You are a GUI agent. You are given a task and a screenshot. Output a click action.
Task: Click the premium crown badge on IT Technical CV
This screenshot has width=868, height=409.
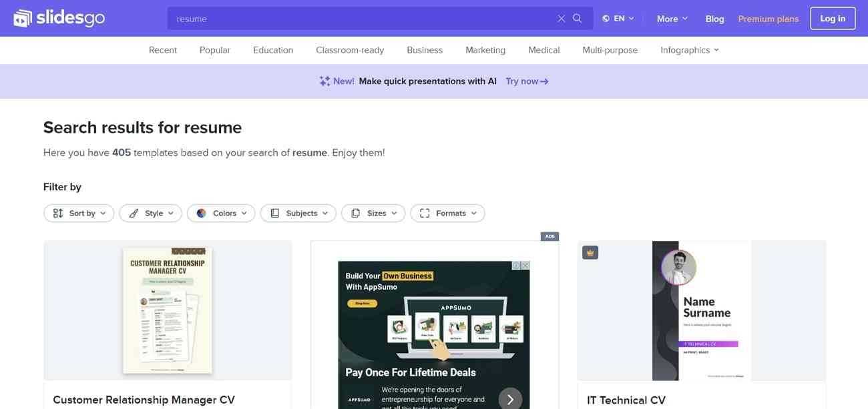click(590, 252)
